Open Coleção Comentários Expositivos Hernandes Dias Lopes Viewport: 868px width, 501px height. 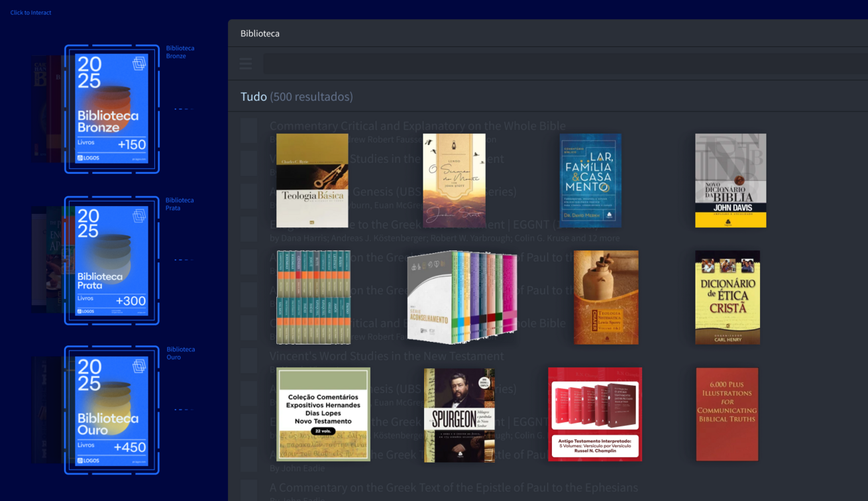323,414
